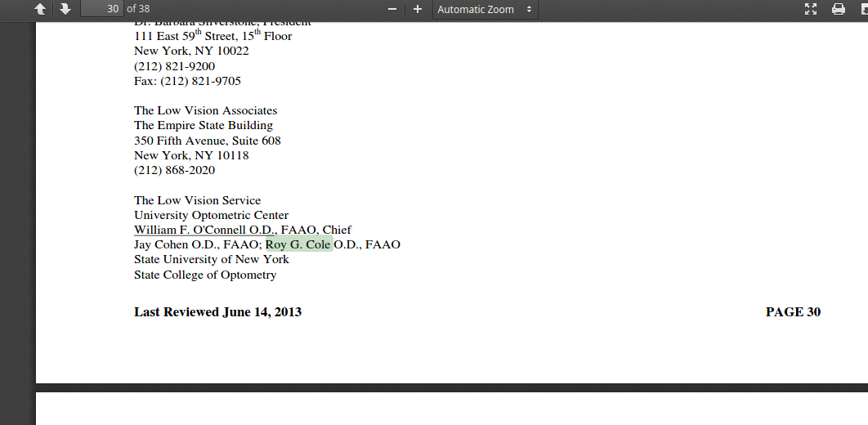Click the 'of 38' page count label
The height and width of the screenshot is (425, 868).
point(138,9)
